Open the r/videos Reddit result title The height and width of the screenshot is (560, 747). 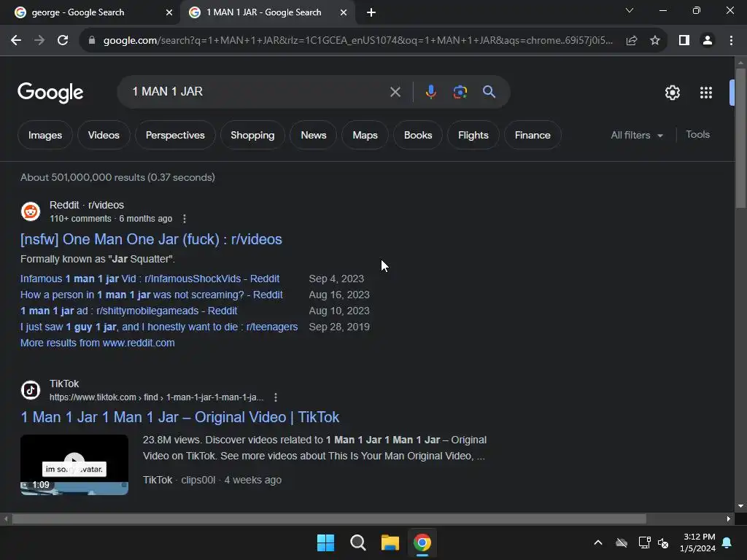click(x=151, y=239)
